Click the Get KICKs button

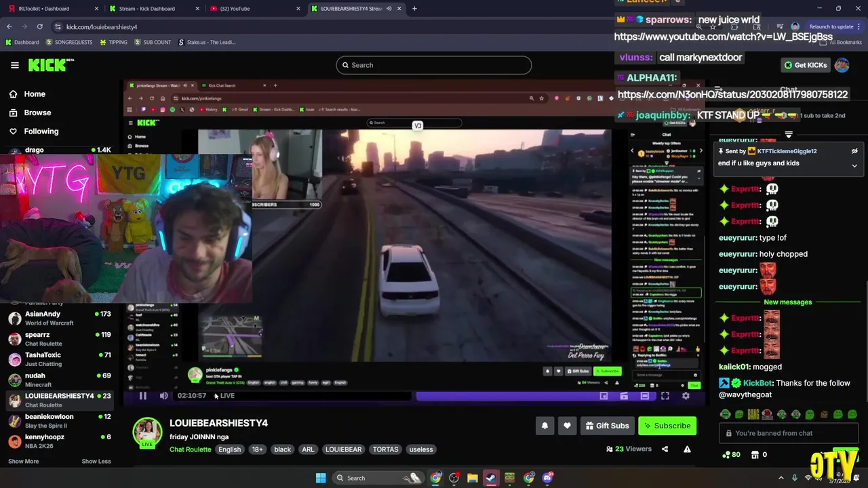coord(806,65)
